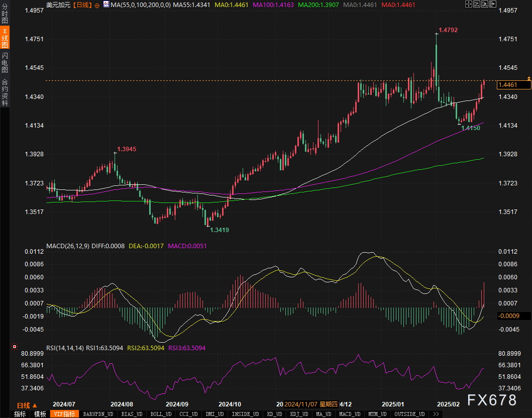Click the crosshair icon beside 日线 title
Viewport: 532px width, 418px height.
click(96, 5)
